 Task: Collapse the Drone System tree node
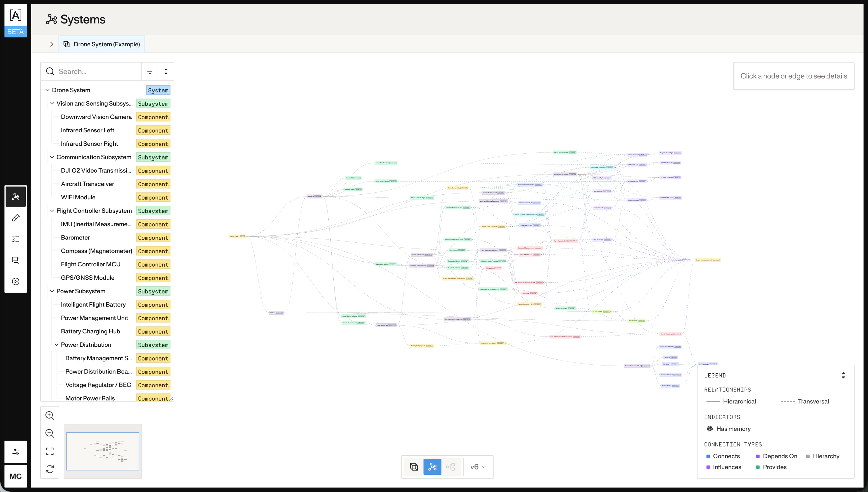point(47,90)
